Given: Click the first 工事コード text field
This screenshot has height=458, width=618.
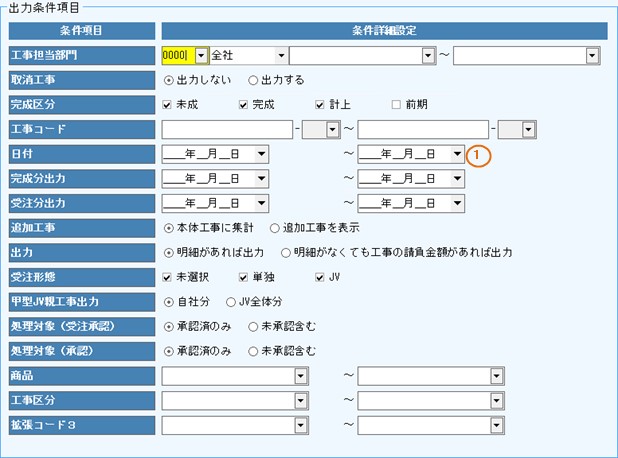Looking at the screenshot, I should (x=226, y=129).
